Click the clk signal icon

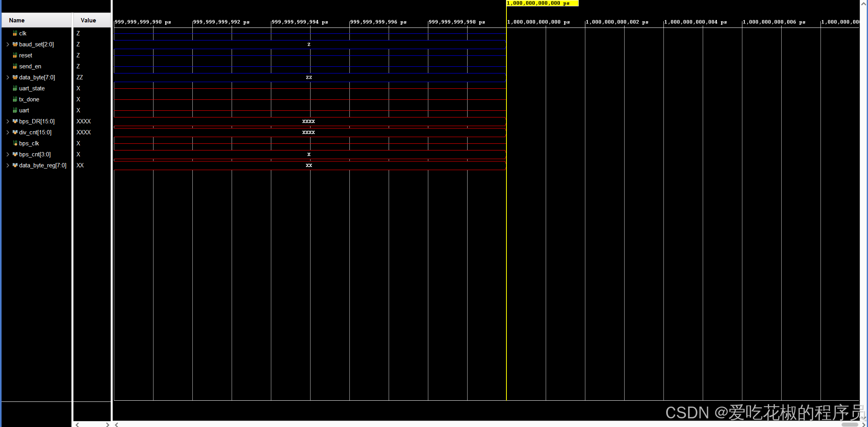pos(15,33)
